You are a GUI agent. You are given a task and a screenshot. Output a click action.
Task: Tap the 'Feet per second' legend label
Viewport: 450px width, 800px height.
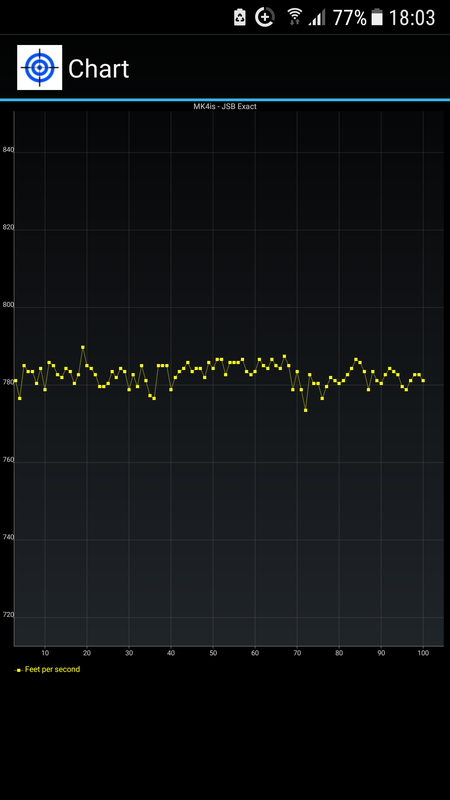(x=53, y=669)
